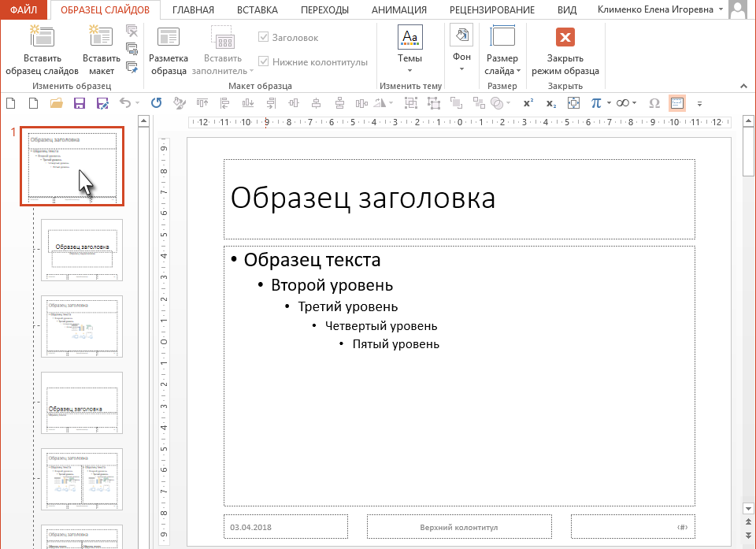
Task: Click the Rotate/Flip triangle icon
Action: [x=380, y=102]
